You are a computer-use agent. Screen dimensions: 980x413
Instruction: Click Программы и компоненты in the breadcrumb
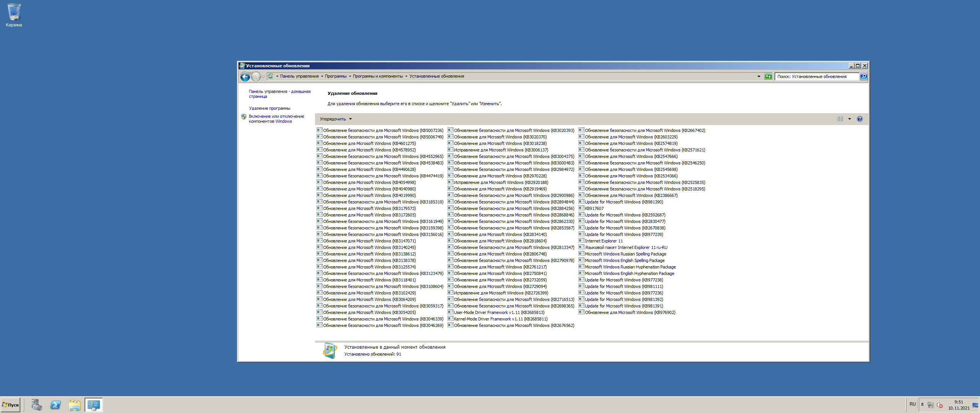tap(378, 76)
